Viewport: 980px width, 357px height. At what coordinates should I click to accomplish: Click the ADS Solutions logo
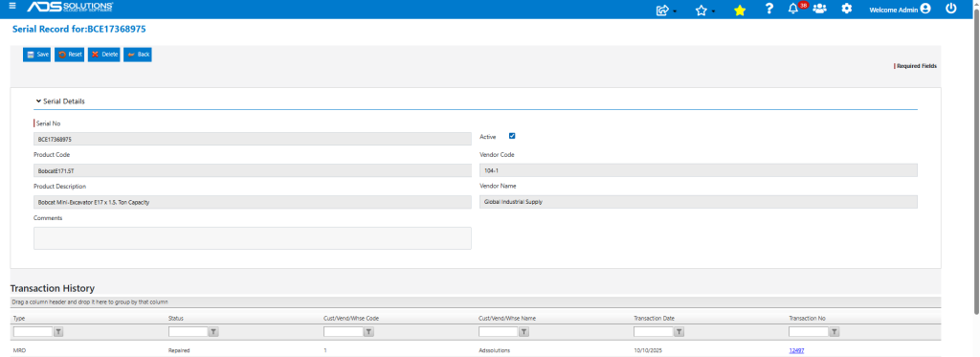click(70, 8)
